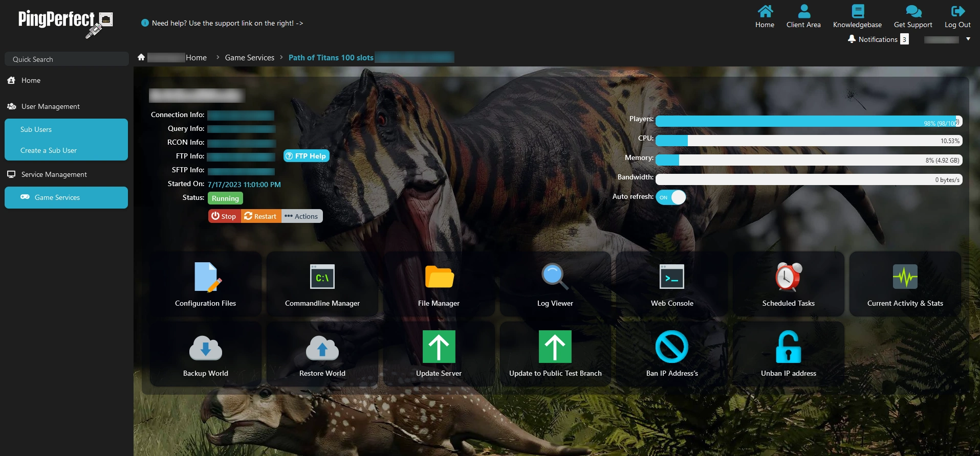View Current Activity & Stats

tap(905, 278)
